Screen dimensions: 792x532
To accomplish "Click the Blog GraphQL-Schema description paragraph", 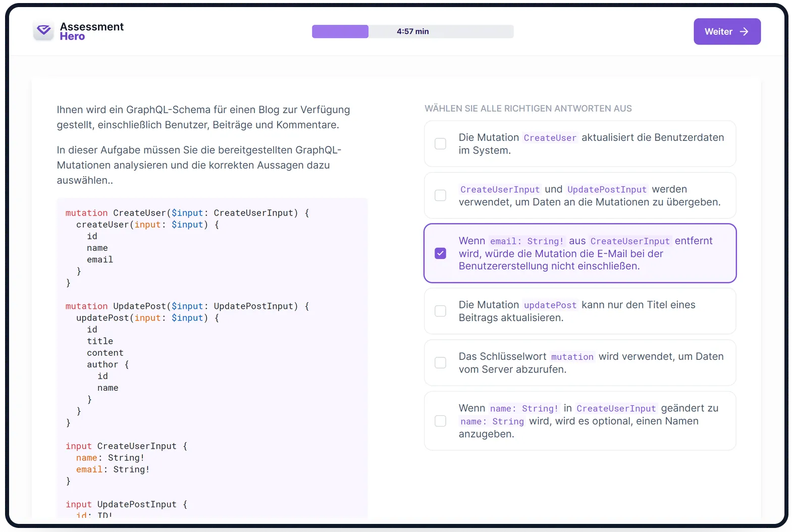I will click(x=203, y=117).
